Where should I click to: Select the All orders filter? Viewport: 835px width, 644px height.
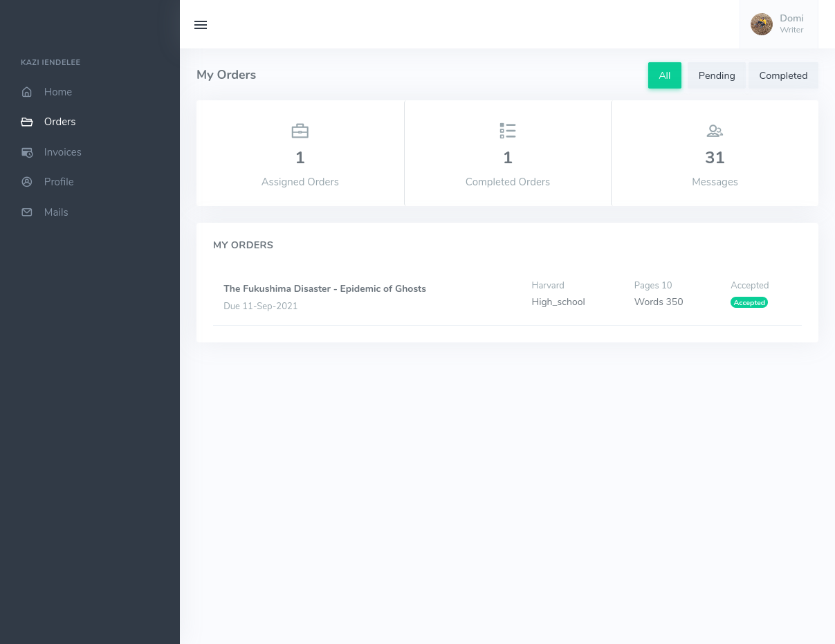click(x=664, y=75)
